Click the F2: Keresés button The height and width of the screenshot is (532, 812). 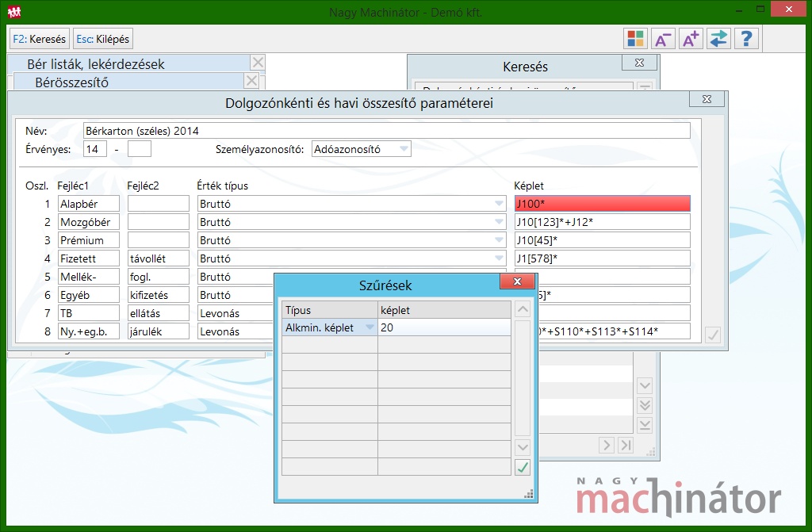pyautogui.click(x=40, y=39)
